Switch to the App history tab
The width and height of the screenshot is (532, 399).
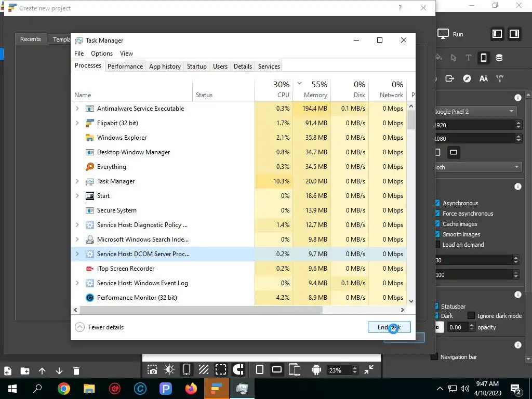pyautogui.click(x=165, y=66)
